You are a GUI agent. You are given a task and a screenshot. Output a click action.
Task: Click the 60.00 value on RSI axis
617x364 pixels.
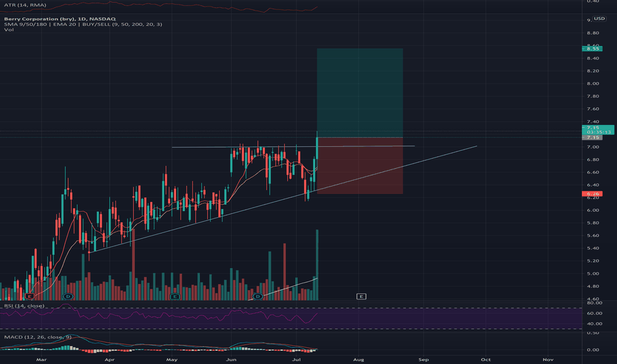[x=594, y=313]
